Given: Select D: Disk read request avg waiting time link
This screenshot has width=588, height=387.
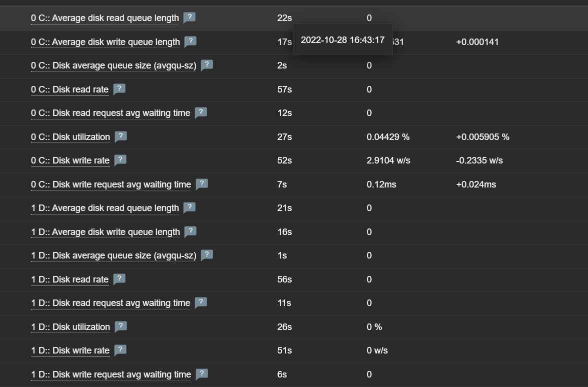Looking at the screenshot, I should 111,303.
